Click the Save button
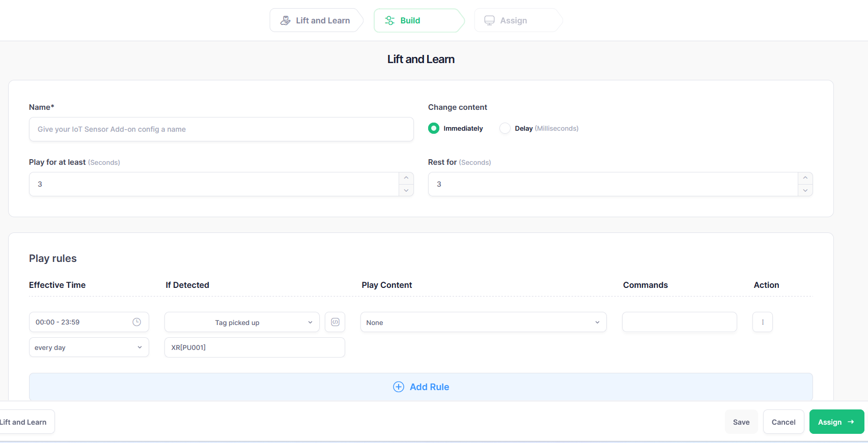This screenshot has width=868, height=443. tap(741, 422)
